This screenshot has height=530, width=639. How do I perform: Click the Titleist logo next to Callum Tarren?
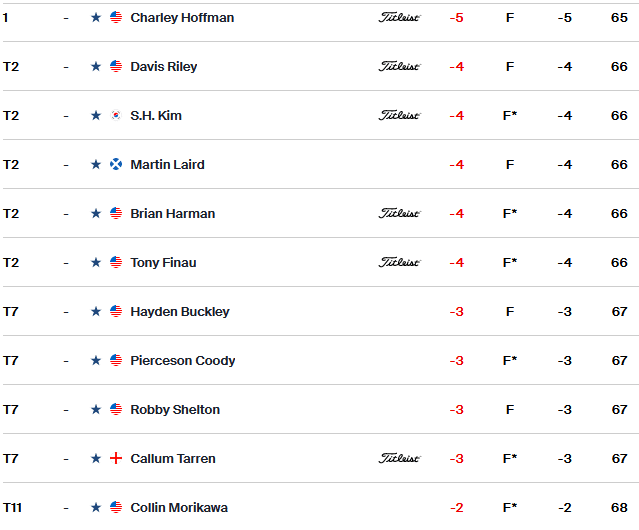coord(399,458)
